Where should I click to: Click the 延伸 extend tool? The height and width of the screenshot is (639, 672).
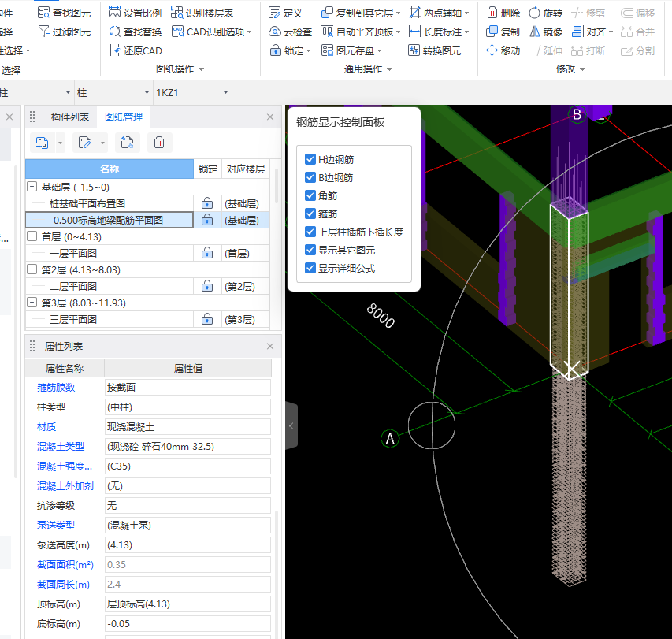click(545, 50)
